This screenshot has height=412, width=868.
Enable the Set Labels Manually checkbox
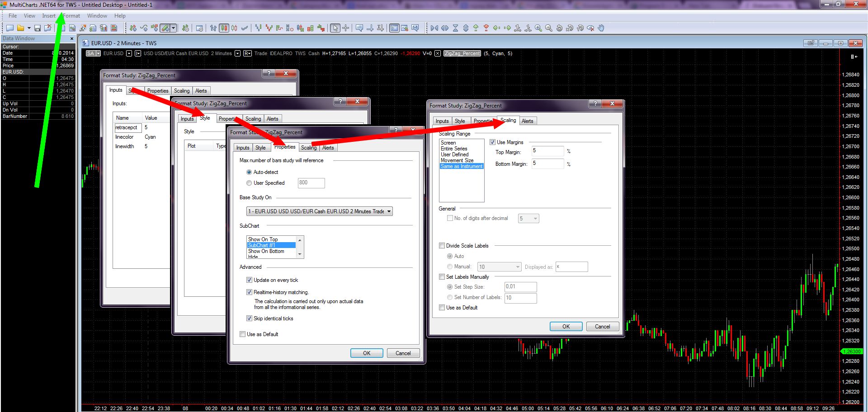pos(442,277)
